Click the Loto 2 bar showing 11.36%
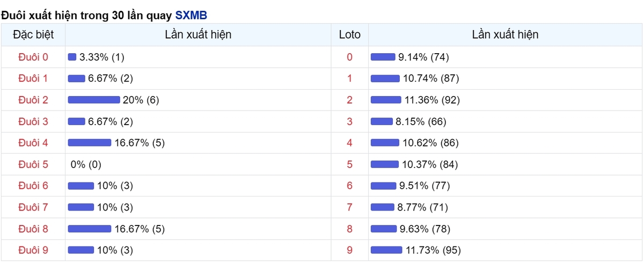The height and width of the screenshot is (262, 644). click(386, 100)
